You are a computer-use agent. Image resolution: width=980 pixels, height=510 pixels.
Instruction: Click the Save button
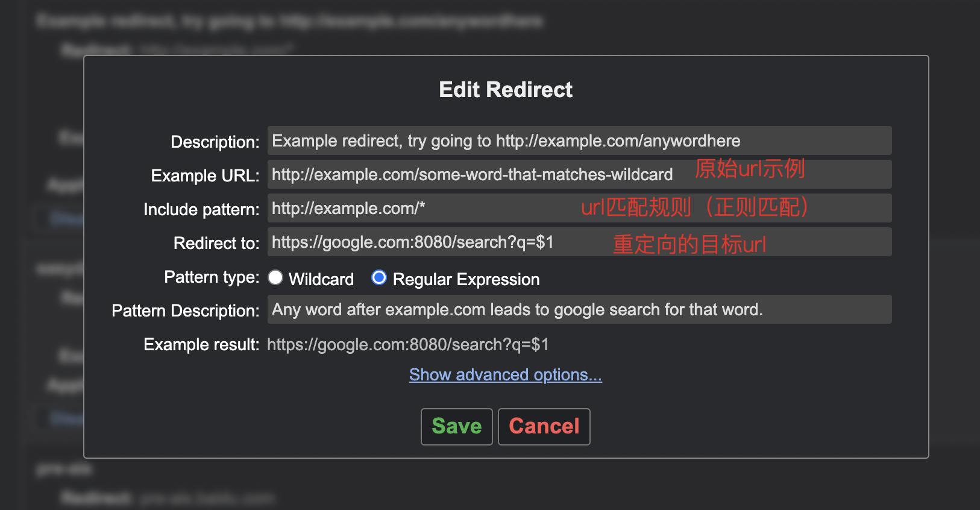(456, 426)
